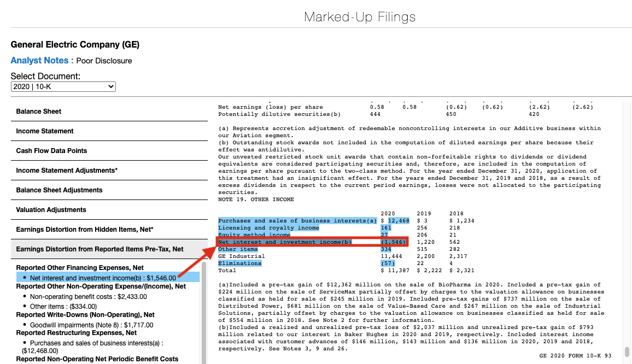This screenshot has height=364, width=632.
Task: Click the $ 11,387 total for 2020
Action: pyautogui.click(x=395, y=271)
